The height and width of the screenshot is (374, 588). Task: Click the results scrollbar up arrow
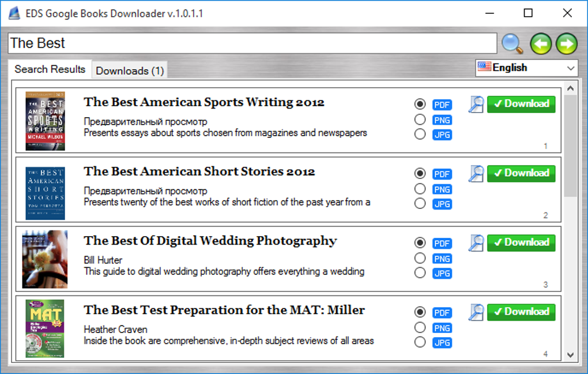point(570,89)
